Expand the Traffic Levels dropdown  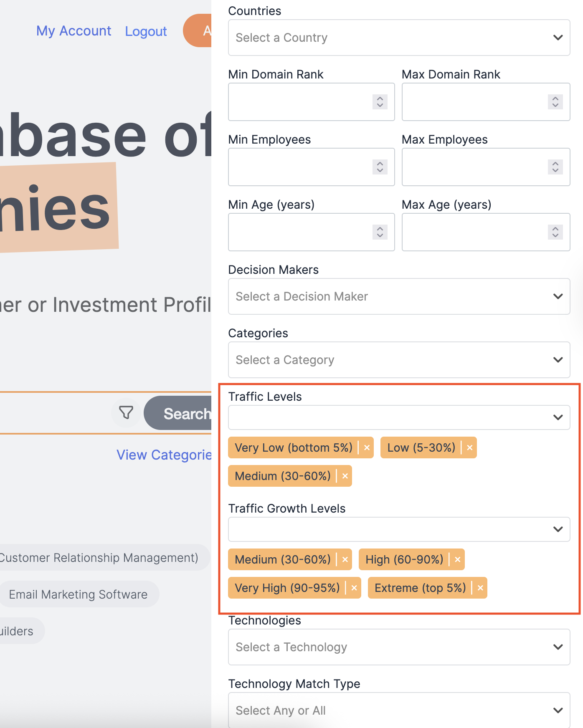click(x=399, y=417)
